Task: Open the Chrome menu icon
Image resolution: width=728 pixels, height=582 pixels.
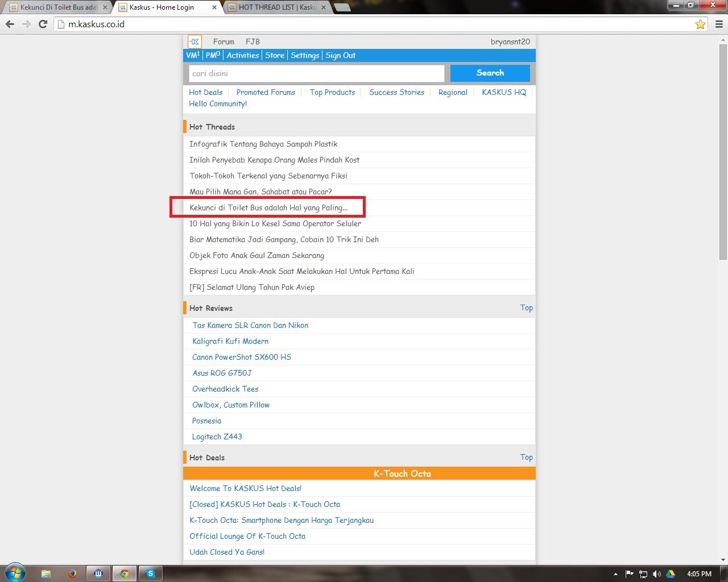Action: pos(719,24)
